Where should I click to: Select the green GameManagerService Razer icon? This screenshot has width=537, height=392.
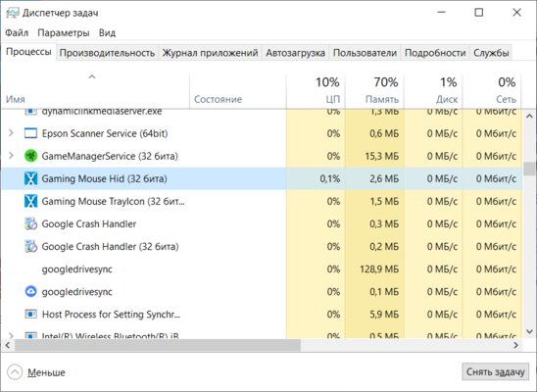click(x=30, y=156)
